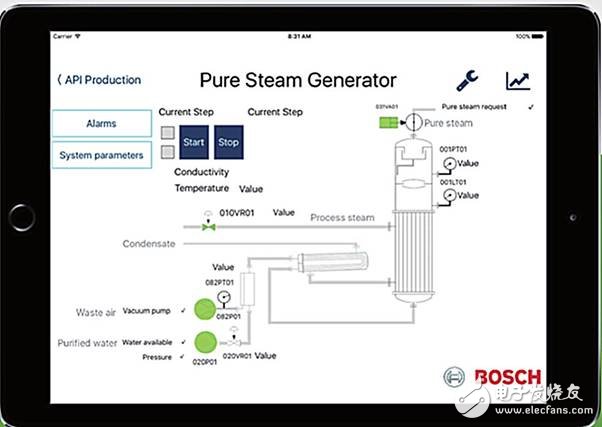The height and width of the screenshot is (427, 602).
Task: Toggle the Water available checkmark
Action: point(183,343)
